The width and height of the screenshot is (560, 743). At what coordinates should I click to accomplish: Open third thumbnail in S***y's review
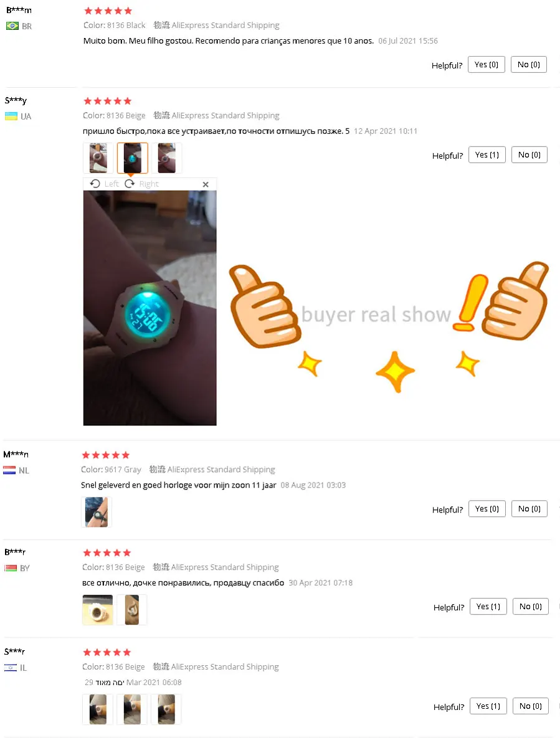(166, 158)
